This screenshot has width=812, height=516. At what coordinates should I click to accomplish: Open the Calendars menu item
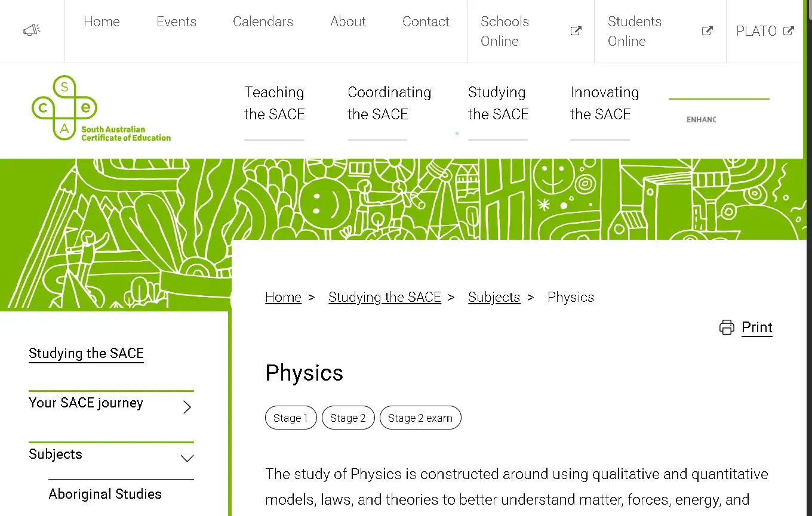click(263, 21)
